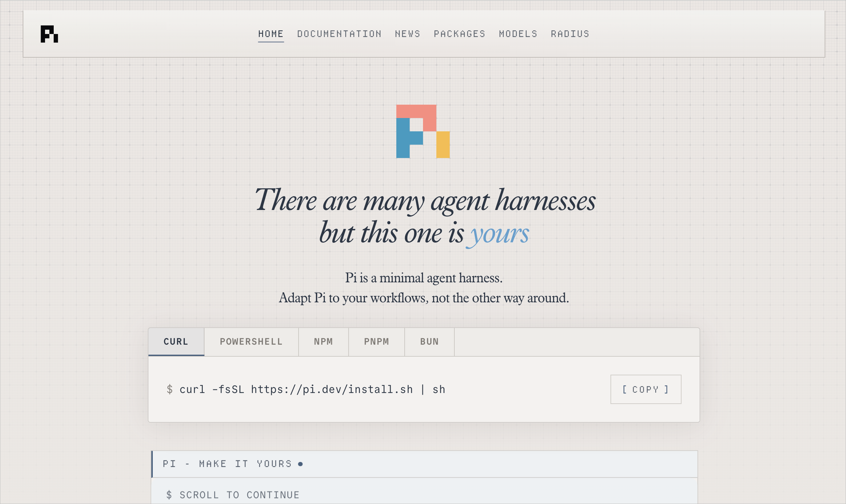The image size is (846, 504).
Task: Switch to the BUN tab
Action: tap(429, 342)
